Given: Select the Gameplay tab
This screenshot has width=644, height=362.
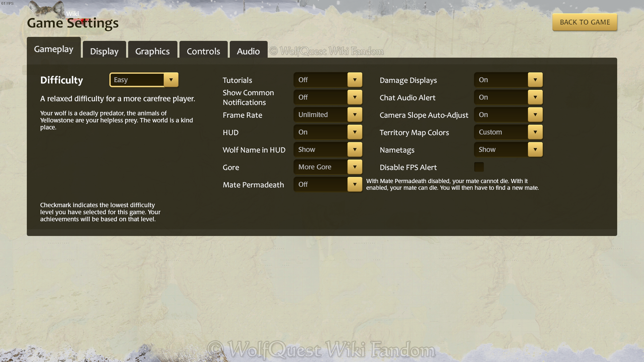Looking at the screenshot, I should (54, 49).
